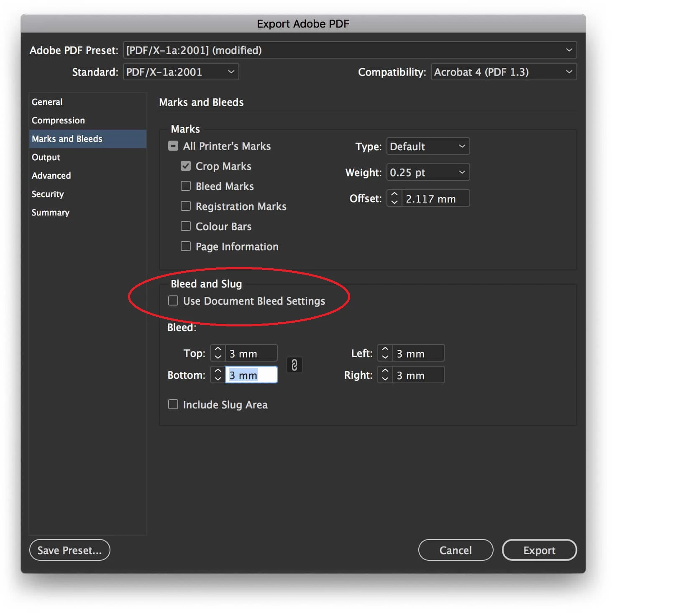Viewport: 686px width, 616px height.
Task: Click the Cancel button
Action: point(456,550)
